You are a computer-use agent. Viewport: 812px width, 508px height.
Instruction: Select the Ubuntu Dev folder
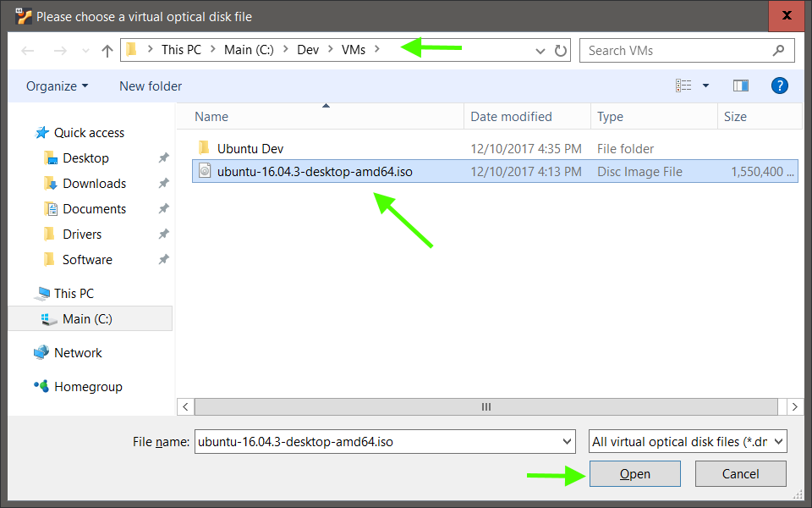(250, 149)
